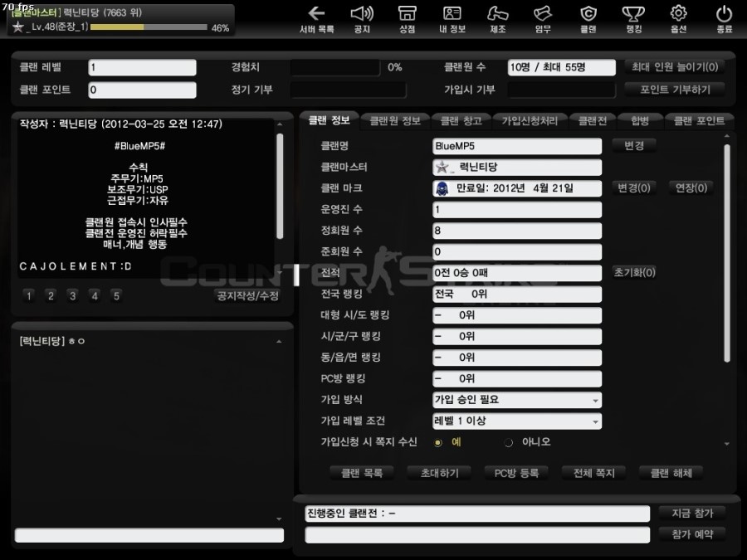747x560 pixels.
Task: Click the 클랜명 field showing BlueMP5
Action: tap(517, 146)
